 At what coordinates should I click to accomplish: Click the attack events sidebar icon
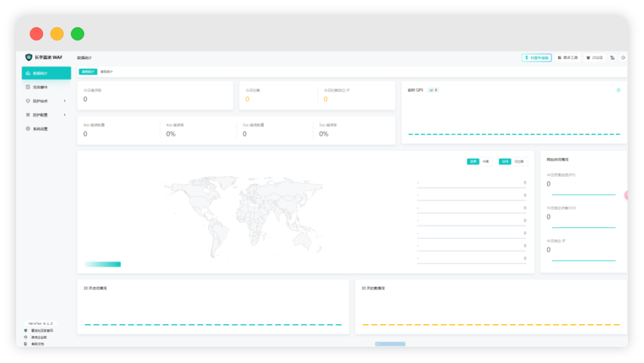(28, 87)
